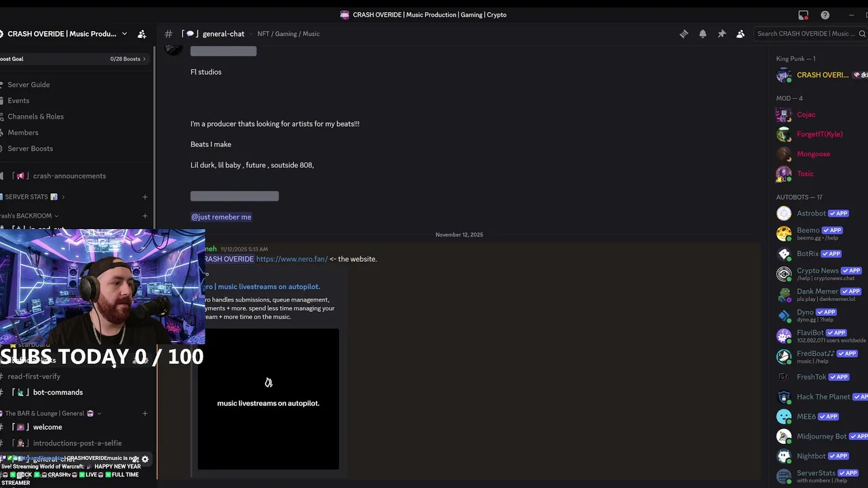
Task: Click Dank Memer avatar icon
Action: click(x=784, y=295)
